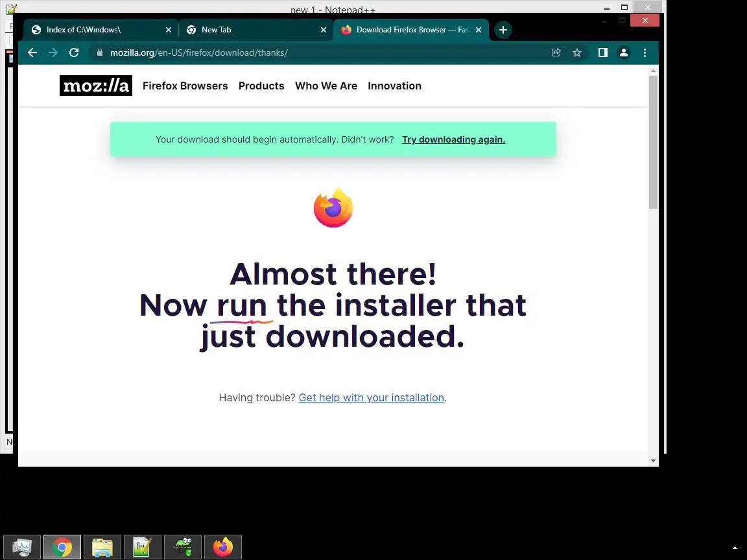
Task: Click the scrollbar up arrow
Action: point(653,71)
